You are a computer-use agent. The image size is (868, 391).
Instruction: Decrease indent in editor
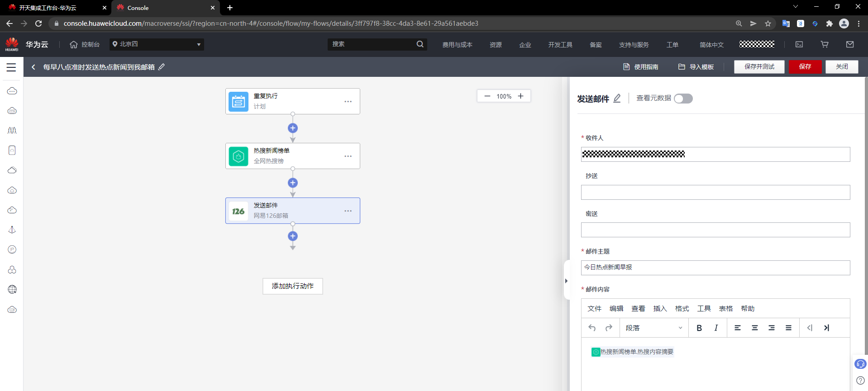pyautogui.click(x=810, y=328)
